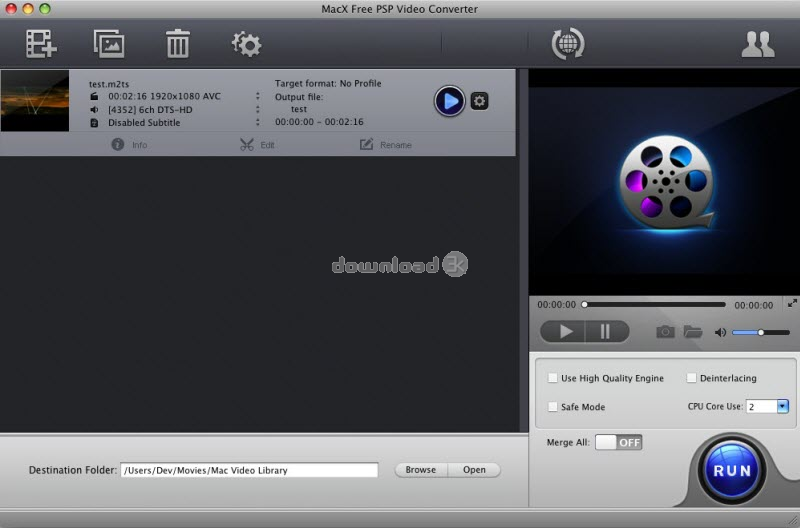Click the Browse button
This screenshot has height=528, width=800.
pyautogui.click(x=421, y=470)
